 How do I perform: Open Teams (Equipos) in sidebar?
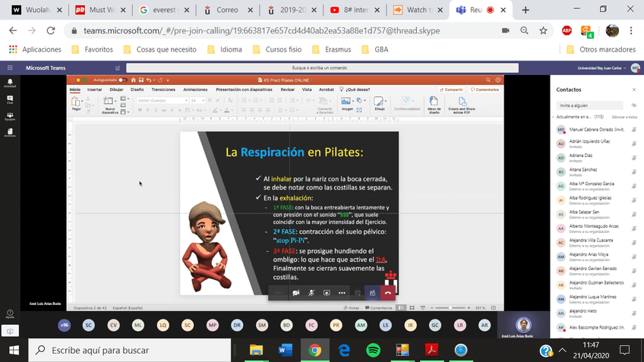10,117
